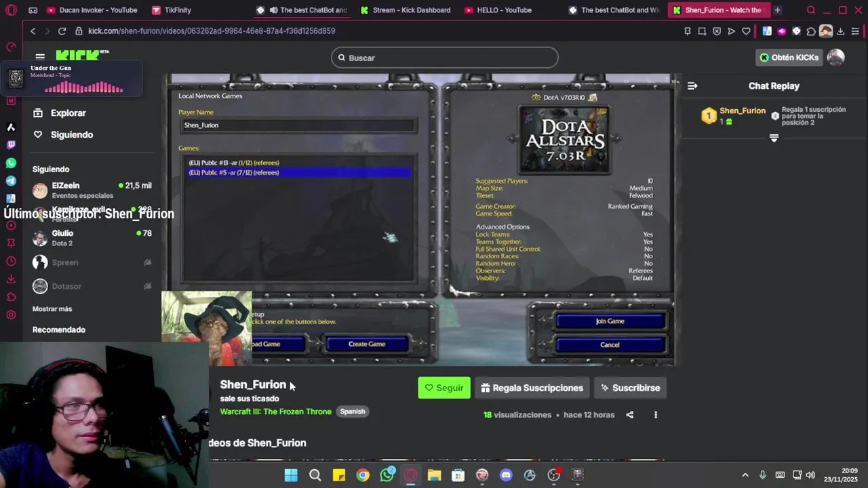Open the pinboards pin icon in Opera sidebar
The width and height of the screenshot is (868, 488).
11,243
